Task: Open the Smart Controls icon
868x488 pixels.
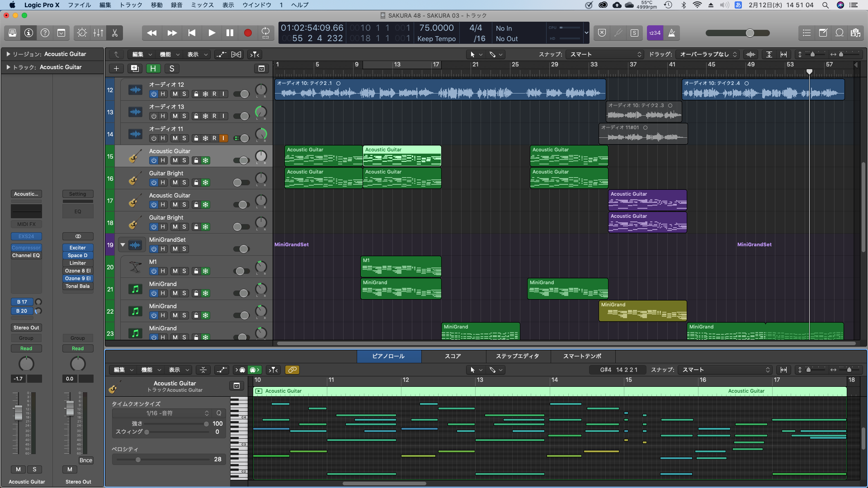Action: [x=82, y=33]
